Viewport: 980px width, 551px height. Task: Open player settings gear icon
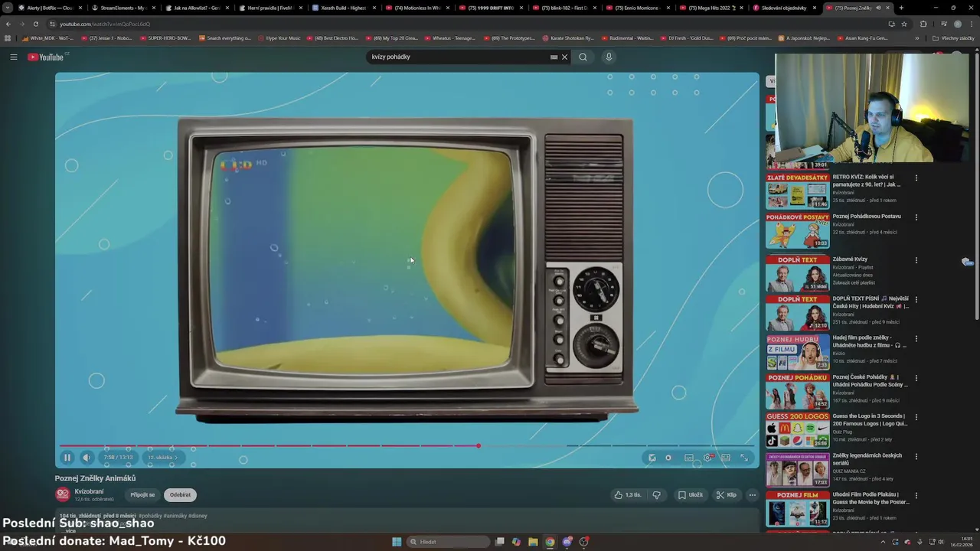[x=708, y=458]
